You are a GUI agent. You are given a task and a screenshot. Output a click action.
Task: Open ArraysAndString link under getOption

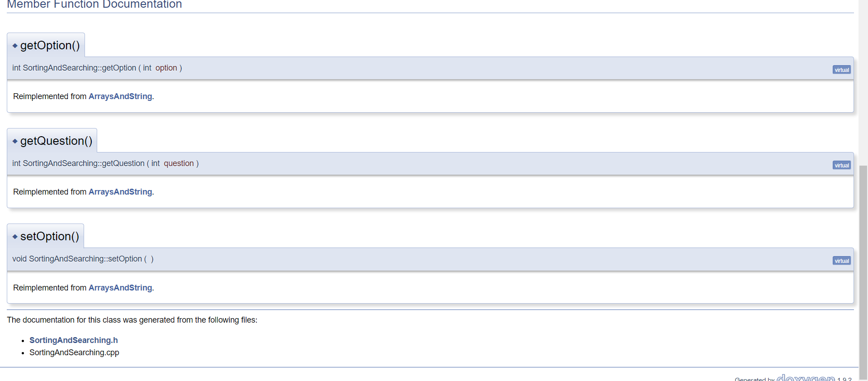coord(120,96)
